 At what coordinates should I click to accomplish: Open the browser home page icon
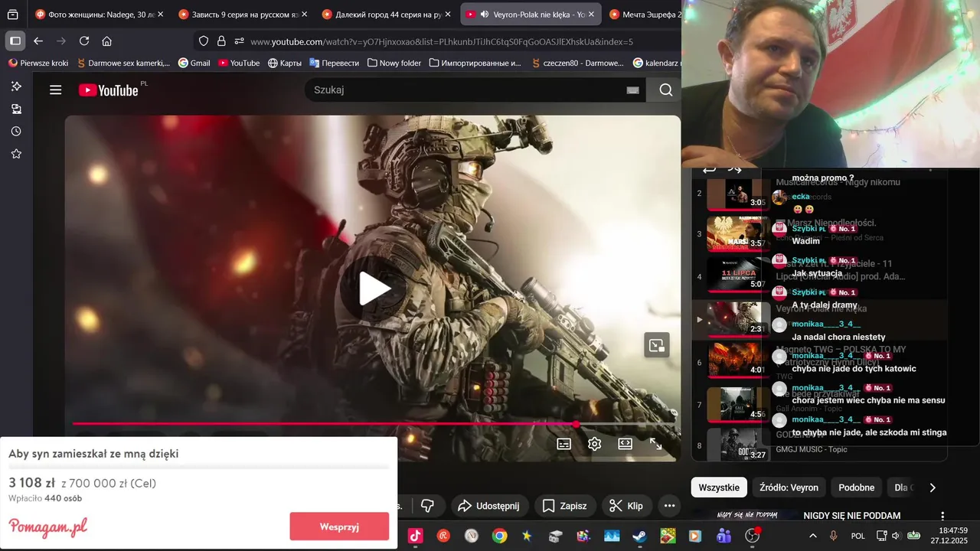coord(107,41)
